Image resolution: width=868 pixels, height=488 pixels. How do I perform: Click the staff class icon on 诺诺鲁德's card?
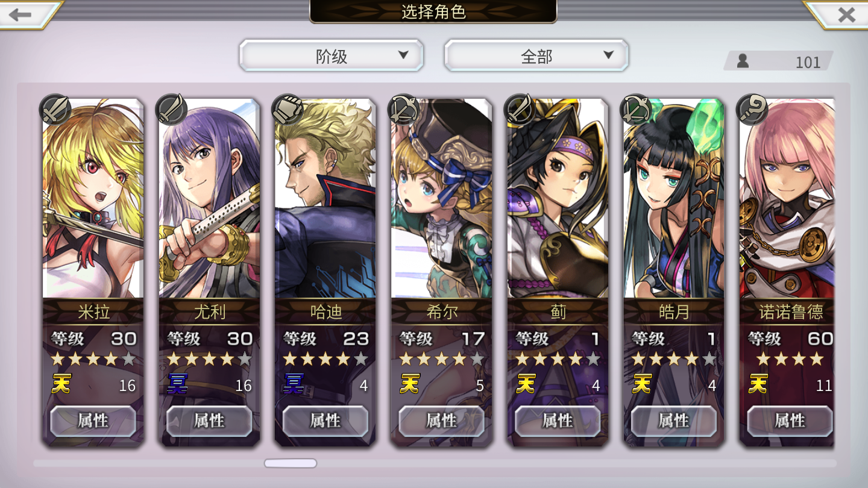tap(752, 110)
